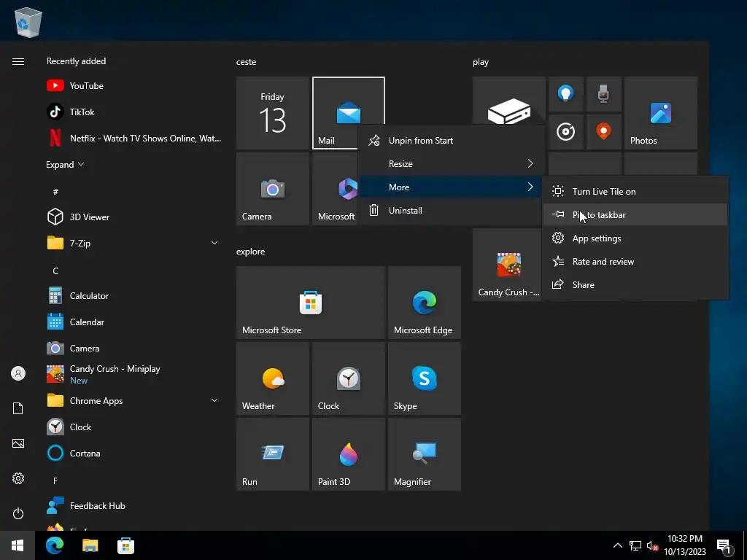This screenshot has width=747, height=560.
Task: Select Pin to taskbar
Action: [x=635, y=215]
